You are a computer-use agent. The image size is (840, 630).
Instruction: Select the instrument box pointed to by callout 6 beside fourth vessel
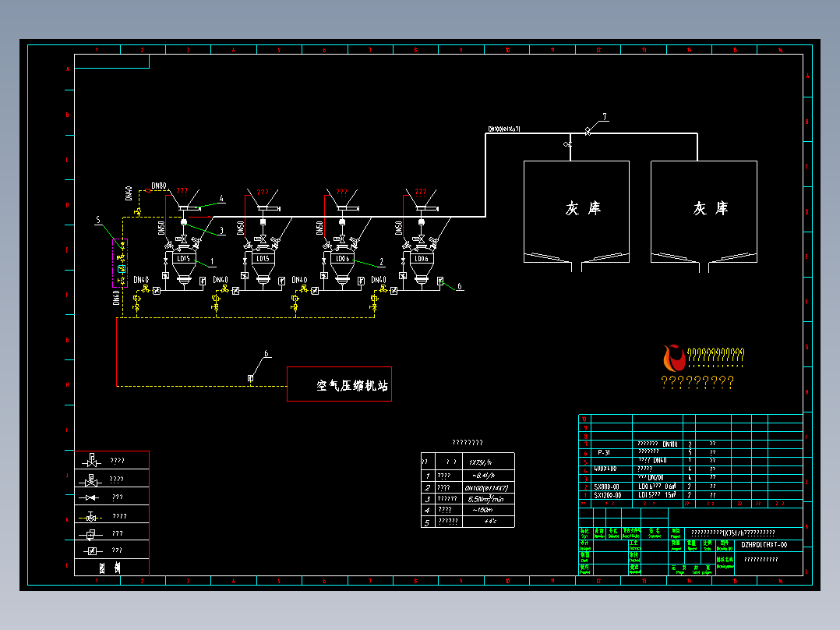440,281
